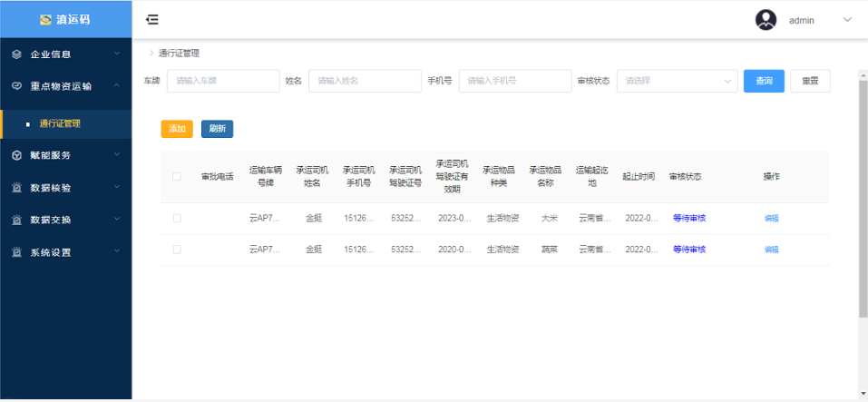
Task: Check the checkbox for the 大米 row
Action: [177, 218]
